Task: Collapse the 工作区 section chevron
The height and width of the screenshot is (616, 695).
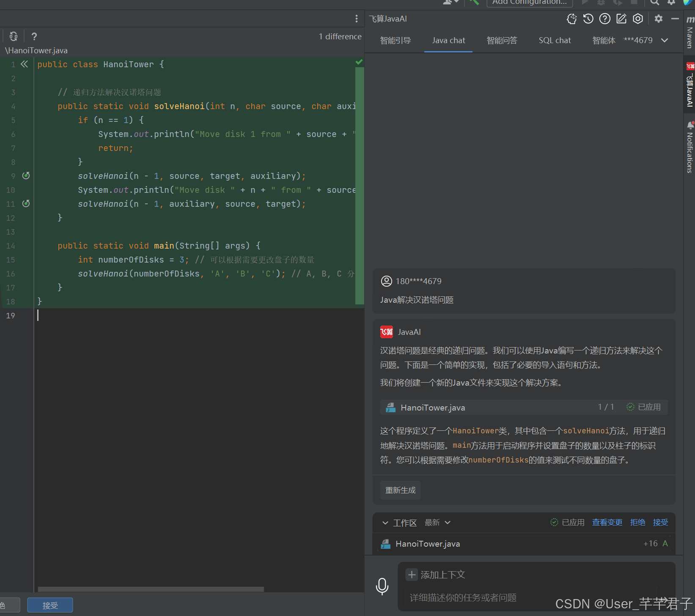Action: click(x=385, y=523)
